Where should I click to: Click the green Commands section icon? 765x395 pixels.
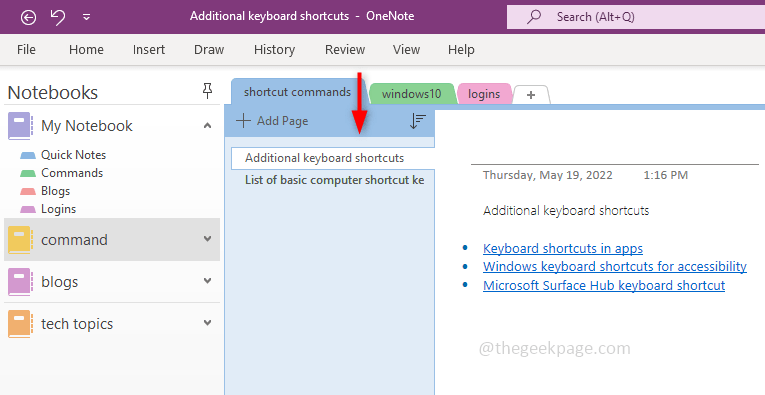(x=28, y=173)
